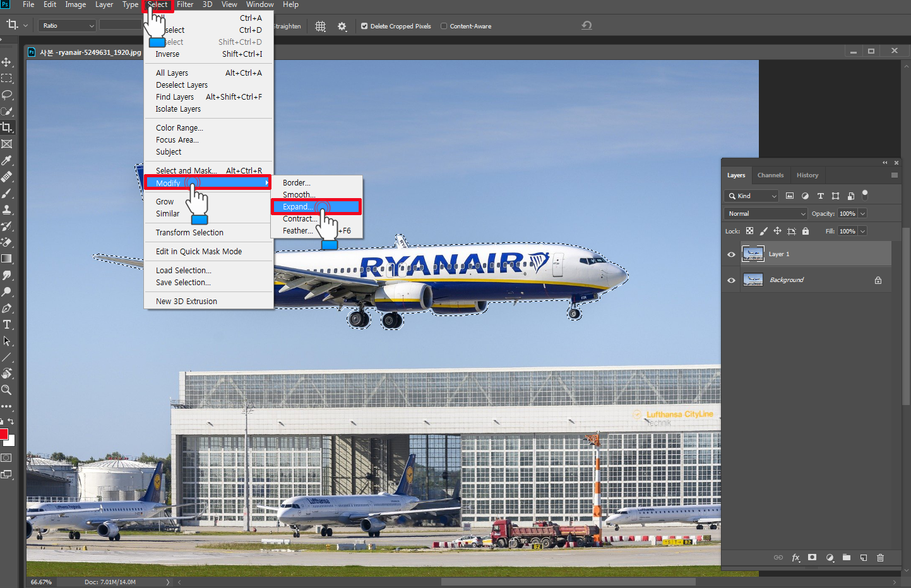Select the Hand tool
Screen dimensions: 911x588
point(6,373)
